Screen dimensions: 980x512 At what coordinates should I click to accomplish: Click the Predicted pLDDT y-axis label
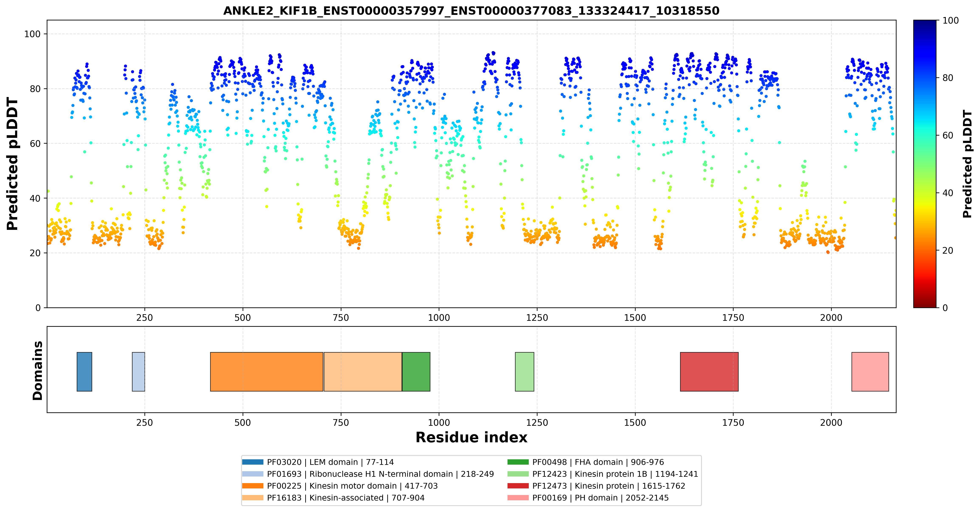[12, 164]
